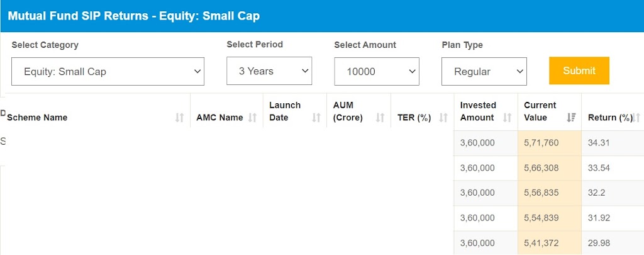Click the yellow Submit button
Screen dimensions: 644x255
579,71
